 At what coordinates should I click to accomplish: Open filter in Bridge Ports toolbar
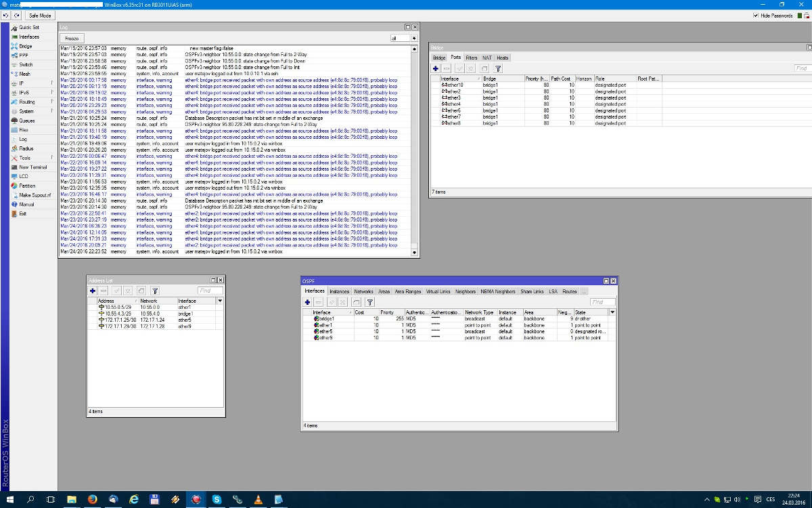point(499,68)
